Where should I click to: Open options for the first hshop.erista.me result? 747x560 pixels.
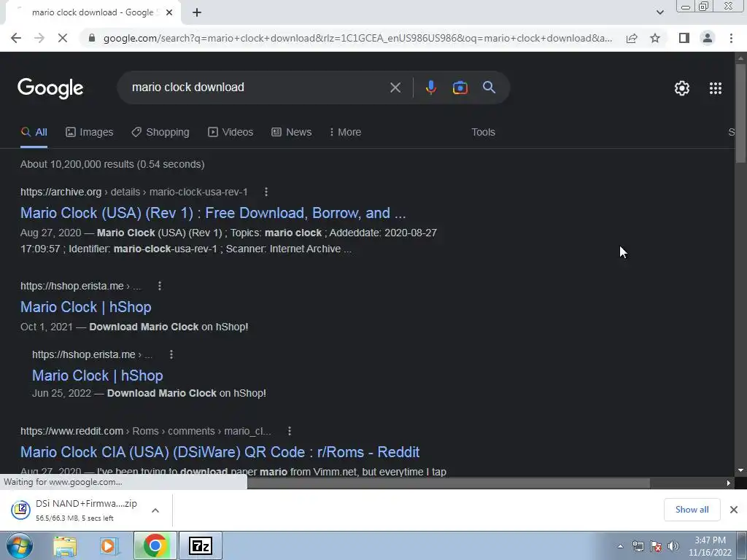coord(160,286)
